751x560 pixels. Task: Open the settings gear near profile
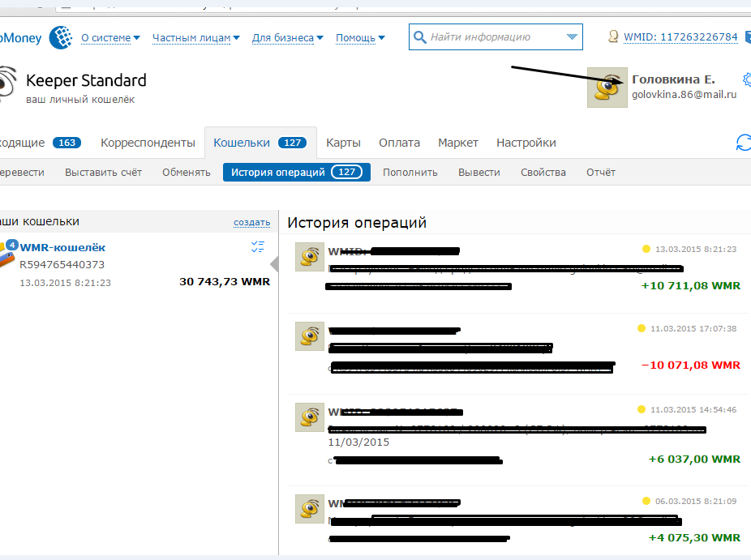pyautogui.click(x=746, y=79)
